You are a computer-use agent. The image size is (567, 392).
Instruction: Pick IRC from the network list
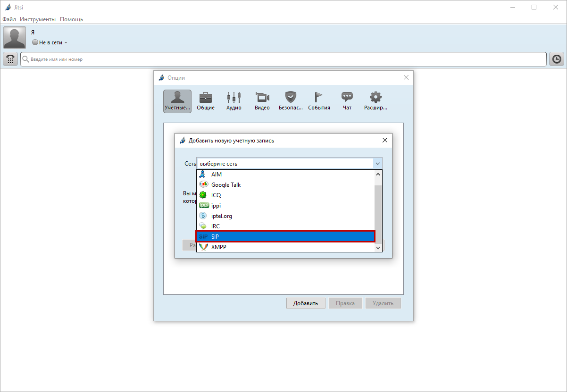click(285, 226)
